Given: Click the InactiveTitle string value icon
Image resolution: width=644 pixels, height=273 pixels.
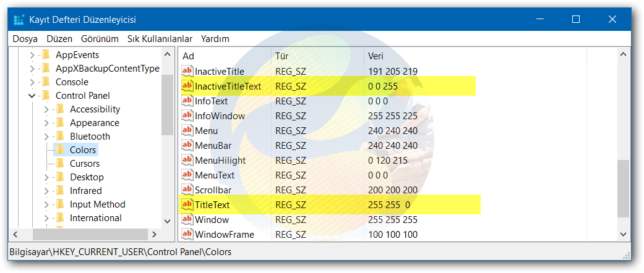Looking at the screenshot, I should pyautogui.click(x=187, y=71).
